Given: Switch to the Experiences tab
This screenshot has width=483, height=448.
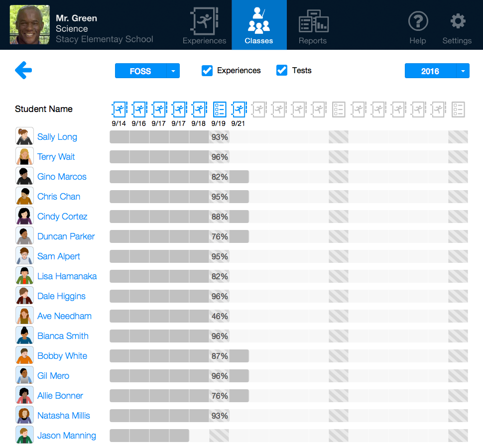Looking at the screenshot, I should tap(204, 25).
